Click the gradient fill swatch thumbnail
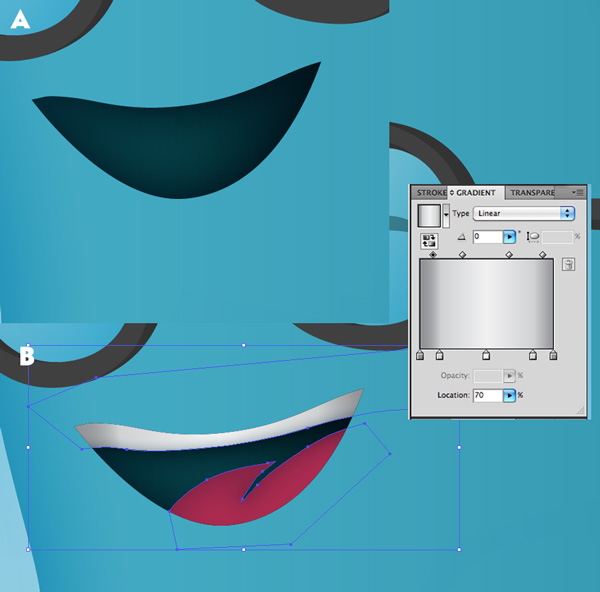This screenshot has height=592, width=600. point(429,215)
